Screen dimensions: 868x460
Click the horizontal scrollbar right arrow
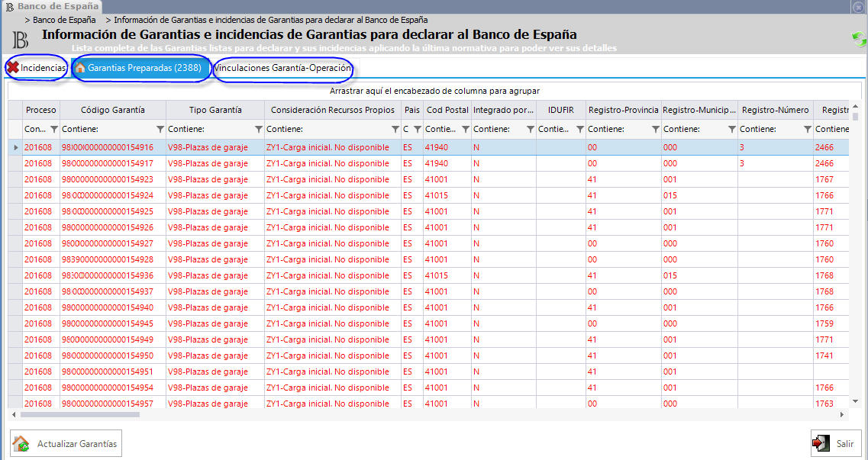point(842,414)
